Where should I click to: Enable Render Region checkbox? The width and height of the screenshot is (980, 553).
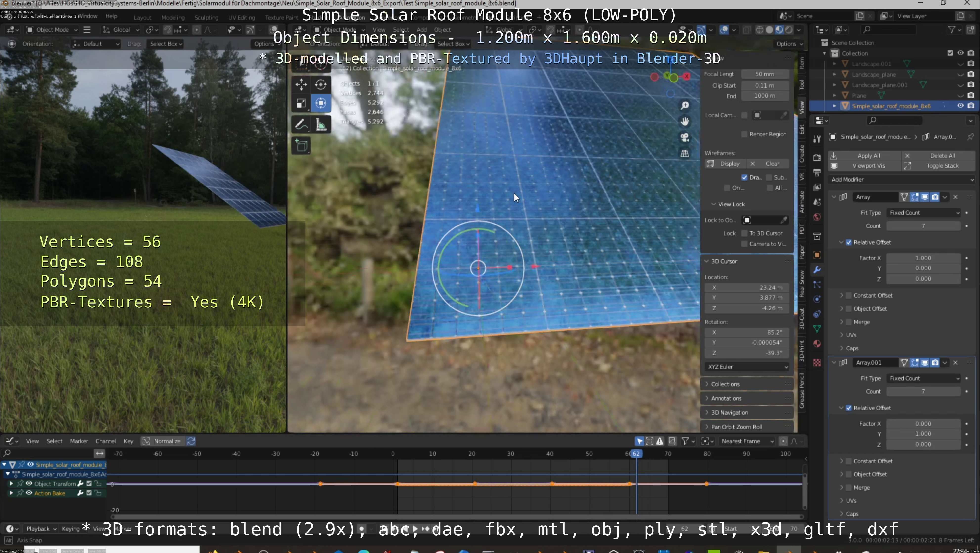[744, 134]
